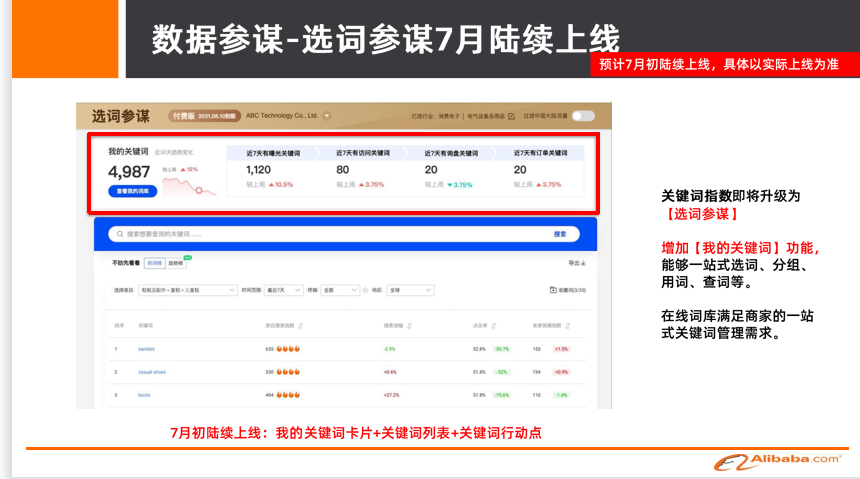860x479 pixels.
Task: Click the 搜索 search button
Action: [x=560, y=234]
